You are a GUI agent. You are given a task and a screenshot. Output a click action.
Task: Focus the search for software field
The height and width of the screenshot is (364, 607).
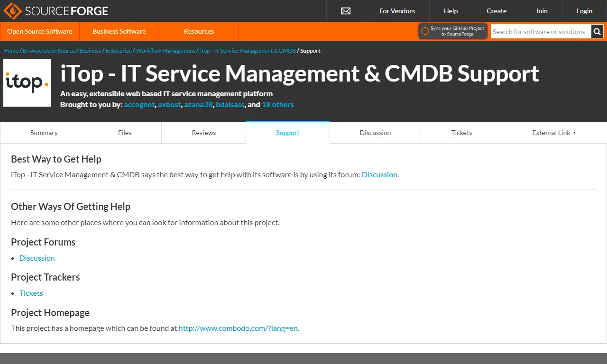tap(541, 32)
